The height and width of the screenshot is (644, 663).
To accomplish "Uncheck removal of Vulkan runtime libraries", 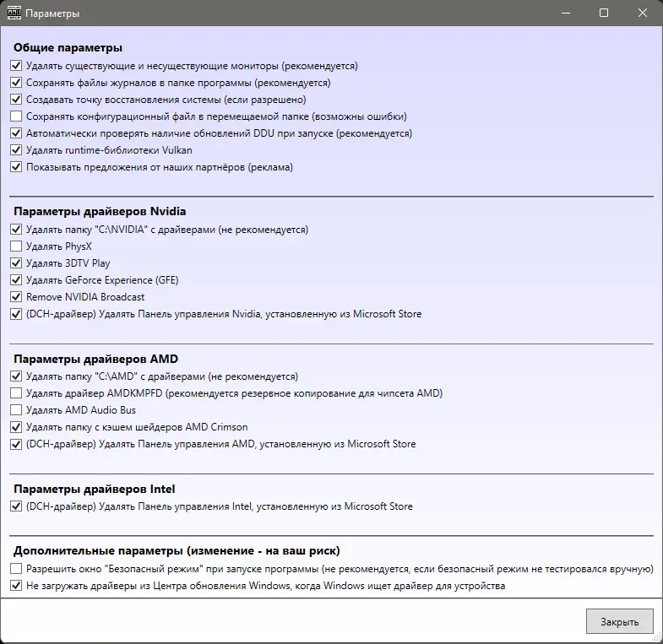I will (16, 150).
